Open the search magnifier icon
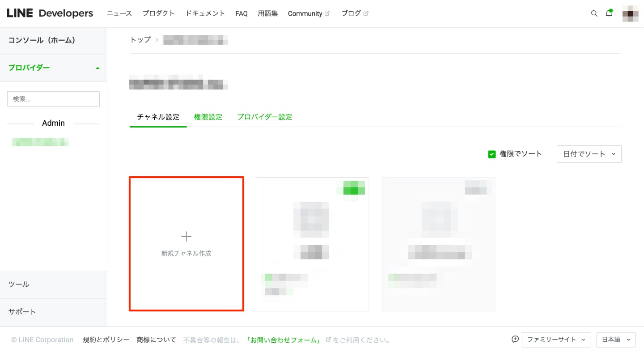This screenshot has height=353, width=644. click(594, 13)
